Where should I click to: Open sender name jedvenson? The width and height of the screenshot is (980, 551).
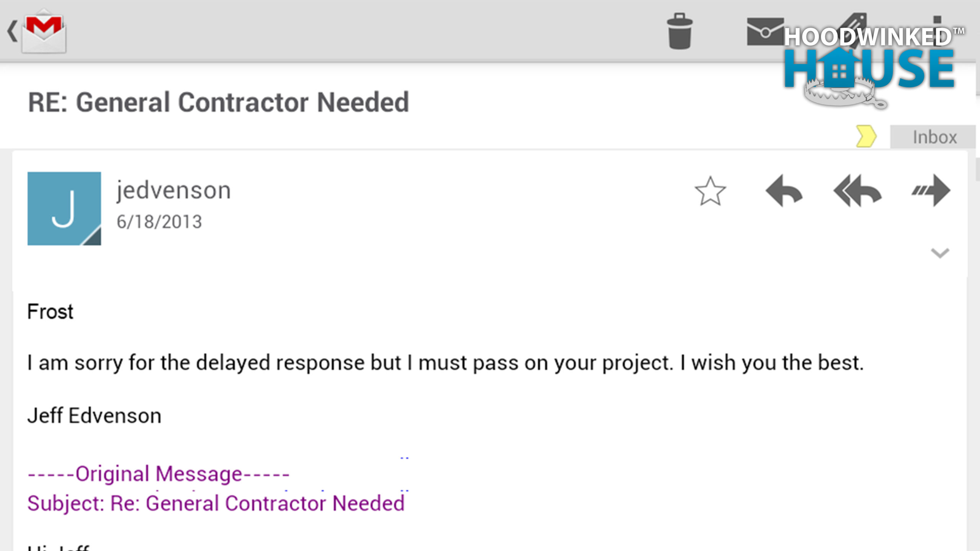pyautogui.click(x=174, y=191)
